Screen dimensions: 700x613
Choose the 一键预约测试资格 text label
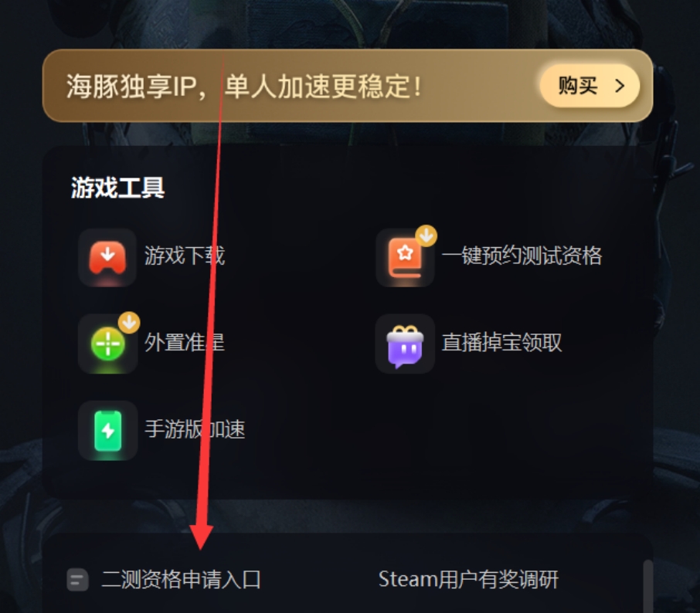522,256
